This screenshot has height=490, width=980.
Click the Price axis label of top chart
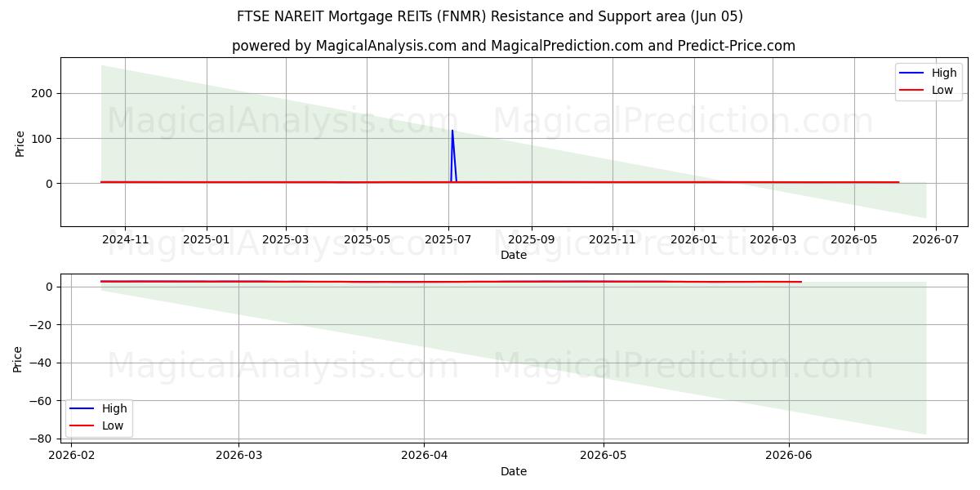[20, 142]
